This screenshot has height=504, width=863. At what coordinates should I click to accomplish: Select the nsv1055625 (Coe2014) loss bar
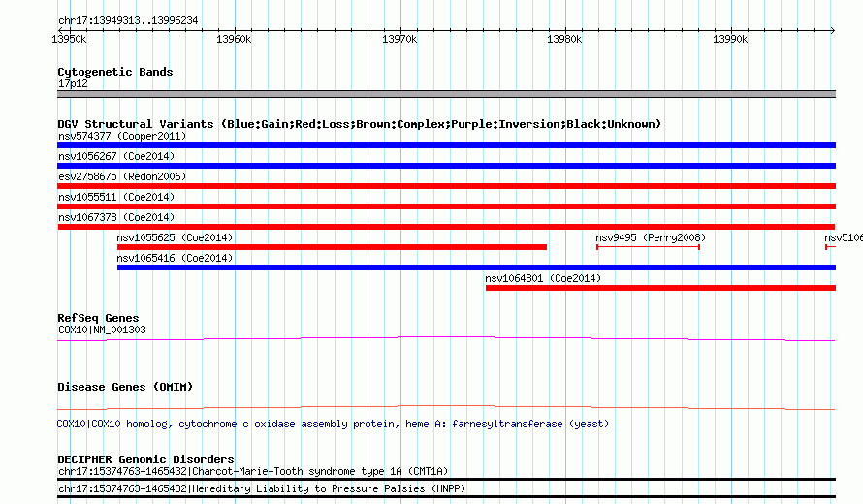click(332, 247)
